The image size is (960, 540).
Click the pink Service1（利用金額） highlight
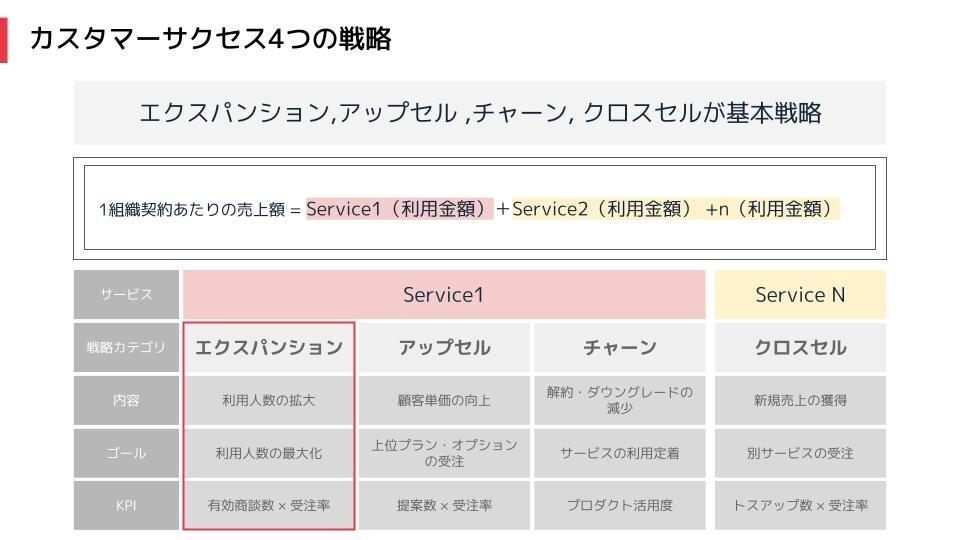click(399, 209)
